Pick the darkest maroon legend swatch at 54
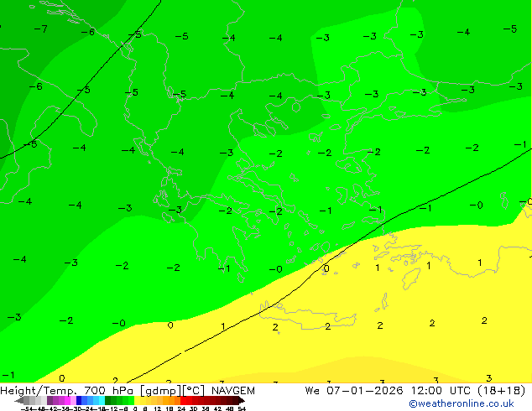Screen dimensions: 532x411 click(236, 400)
